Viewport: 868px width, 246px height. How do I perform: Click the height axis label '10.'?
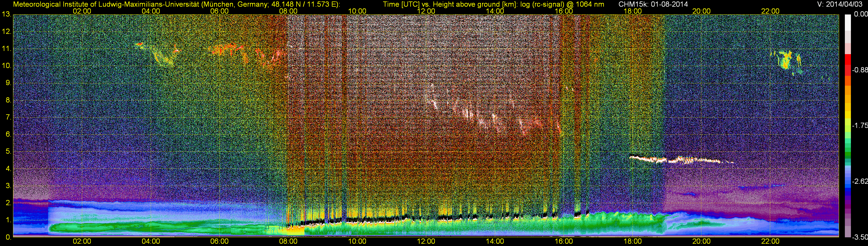pos(7,66)
